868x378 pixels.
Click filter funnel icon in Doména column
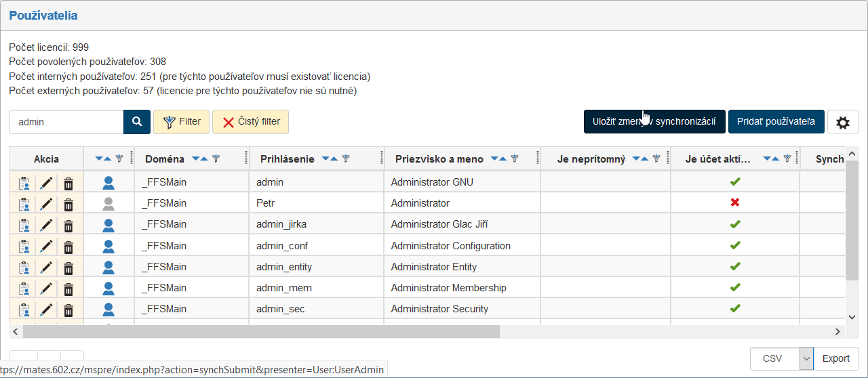[216, 159]
